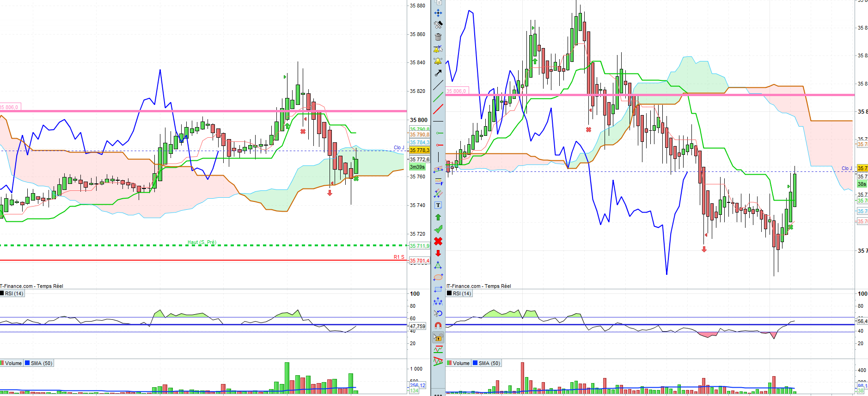Choose the red X marker tool
The height and width of the screenshot is (396, 868).
(438, 241)
